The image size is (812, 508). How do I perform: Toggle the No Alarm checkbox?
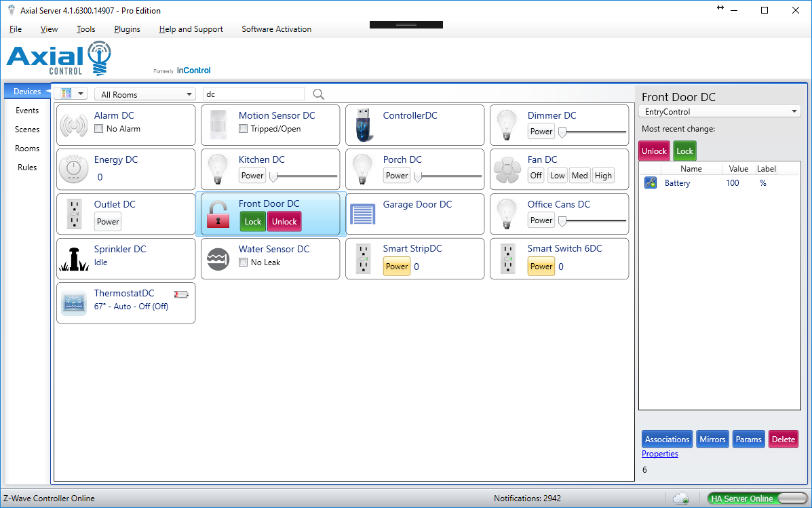(99, 129)
